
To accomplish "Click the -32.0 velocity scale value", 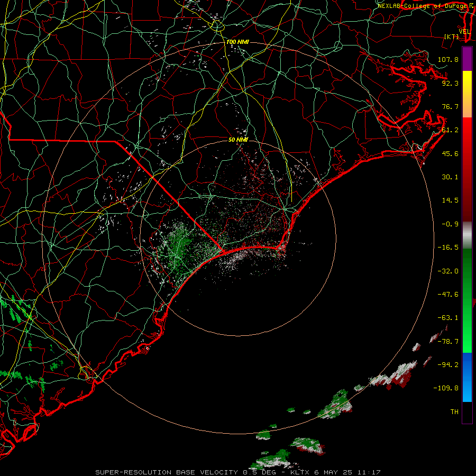I will (448, 271).
